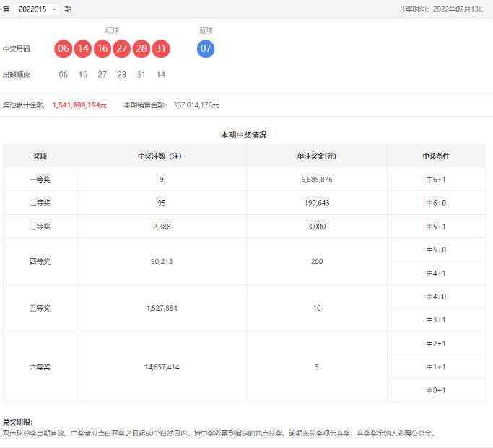Click the 中0+1 condition cell
The height and width of the screenshot is (448, 493).
(436, 390)
